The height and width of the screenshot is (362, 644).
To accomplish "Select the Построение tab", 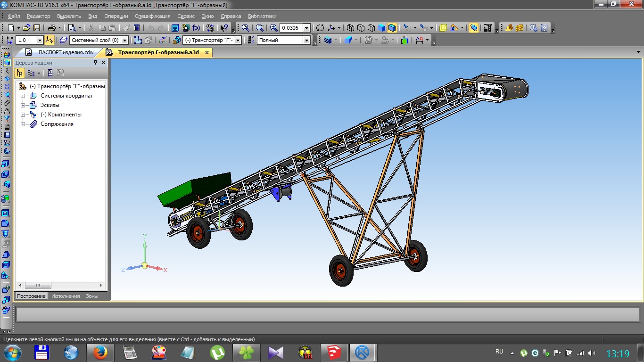I will click(x=31, y=296).
